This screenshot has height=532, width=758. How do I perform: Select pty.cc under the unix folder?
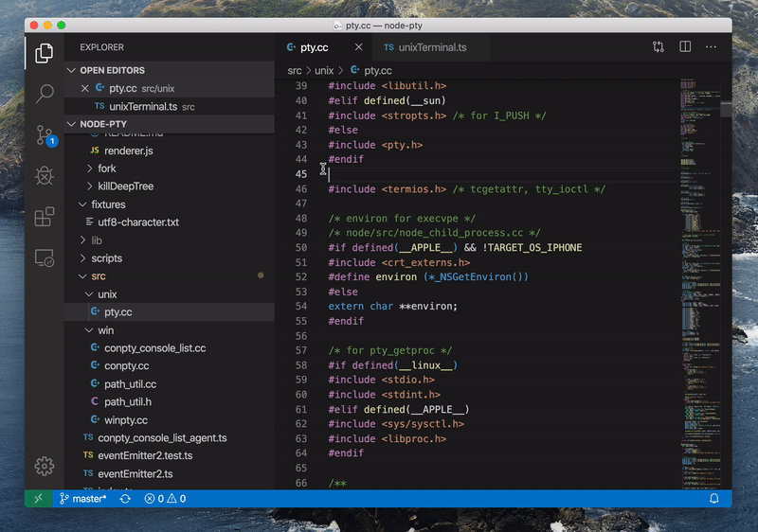170,311
